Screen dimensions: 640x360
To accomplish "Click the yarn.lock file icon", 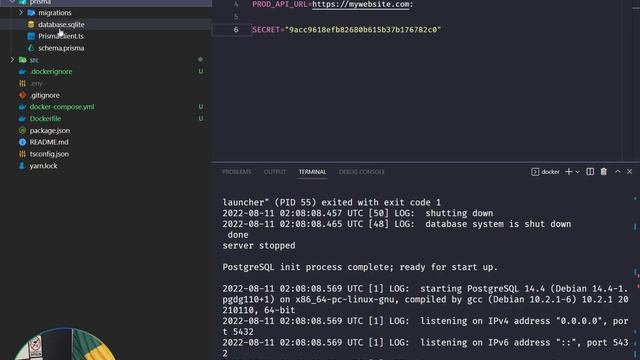I will coord(22,166).
